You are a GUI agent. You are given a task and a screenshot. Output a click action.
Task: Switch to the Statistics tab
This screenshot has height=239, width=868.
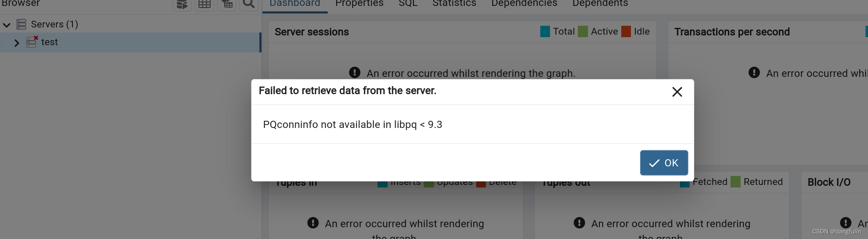pos(454,4)
